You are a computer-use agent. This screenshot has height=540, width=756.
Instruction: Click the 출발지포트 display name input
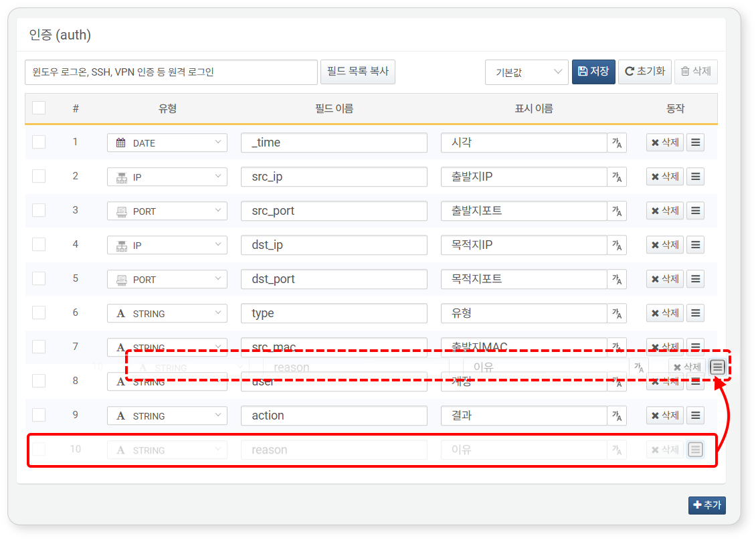(524, 211)
